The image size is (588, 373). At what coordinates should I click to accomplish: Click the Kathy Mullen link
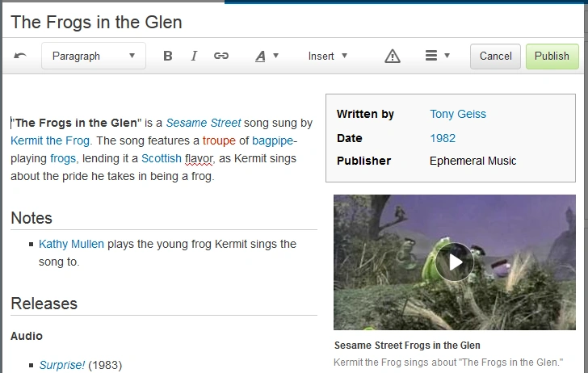71,244
